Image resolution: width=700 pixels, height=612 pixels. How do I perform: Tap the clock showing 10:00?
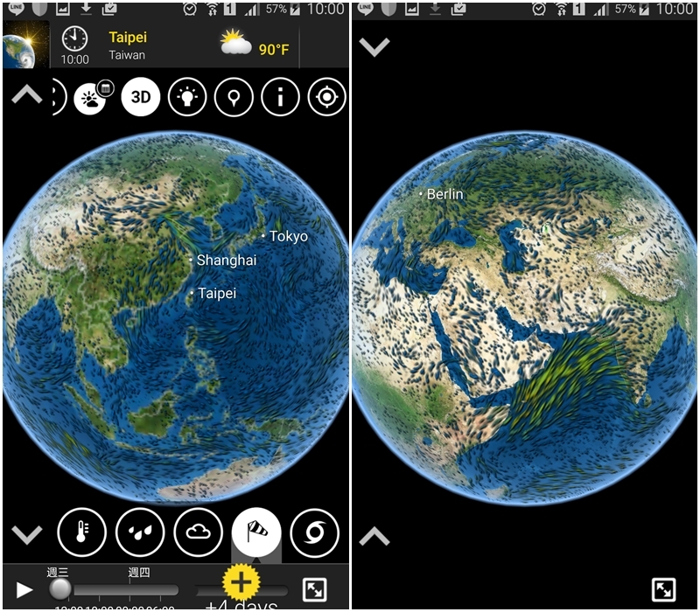pyautogui.click(x=75, y=45)
